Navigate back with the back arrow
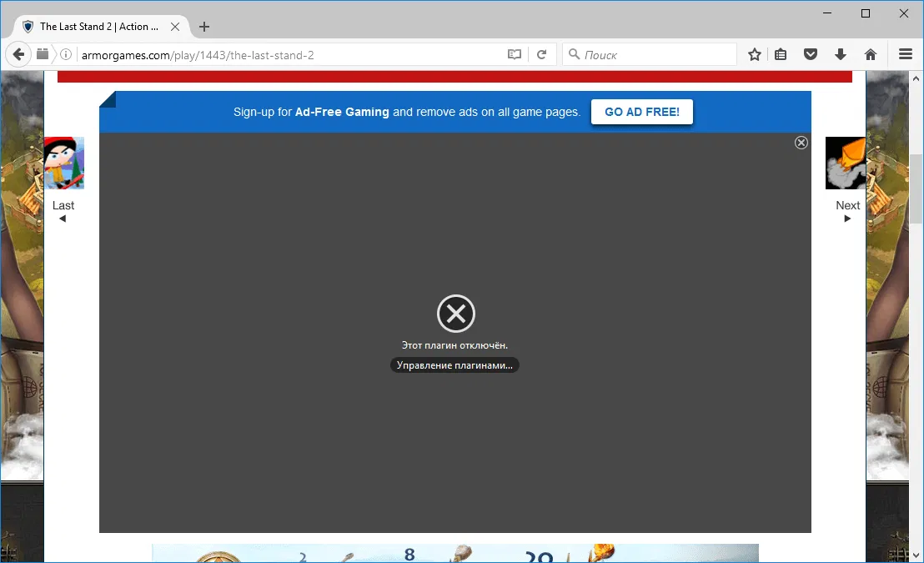 [x=18, y=54]
